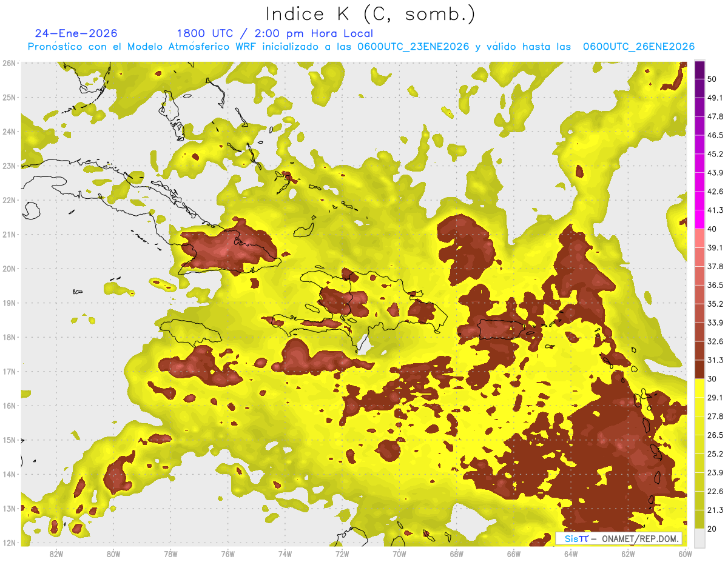Click the colorbar value "41.3"

tap(715, 210)
